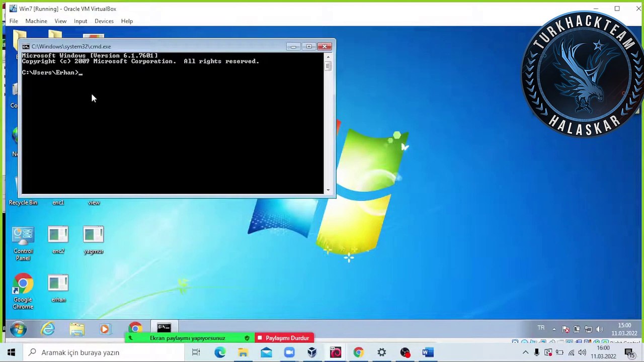The width and height of the screenshot is (644, 362).
Task: Click the cmd.exe title bar system icon
Action: pos(26,46)
